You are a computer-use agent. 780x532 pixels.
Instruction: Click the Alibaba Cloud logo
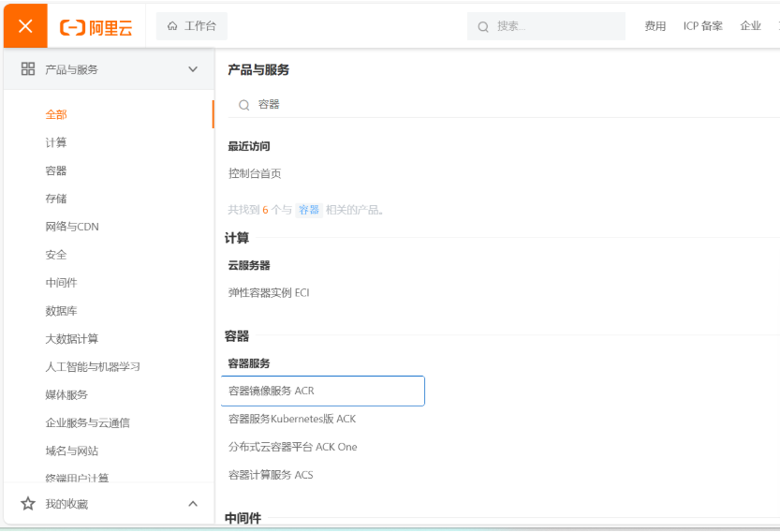tap(96, 27)
